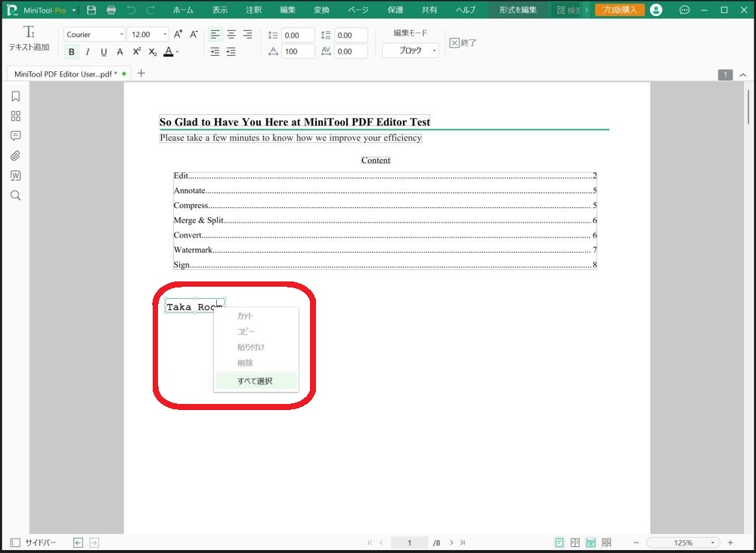Open the MiniTool-Pro application menu arrow
The width and height of the screenshot is (756, 553).
(74, 10)
